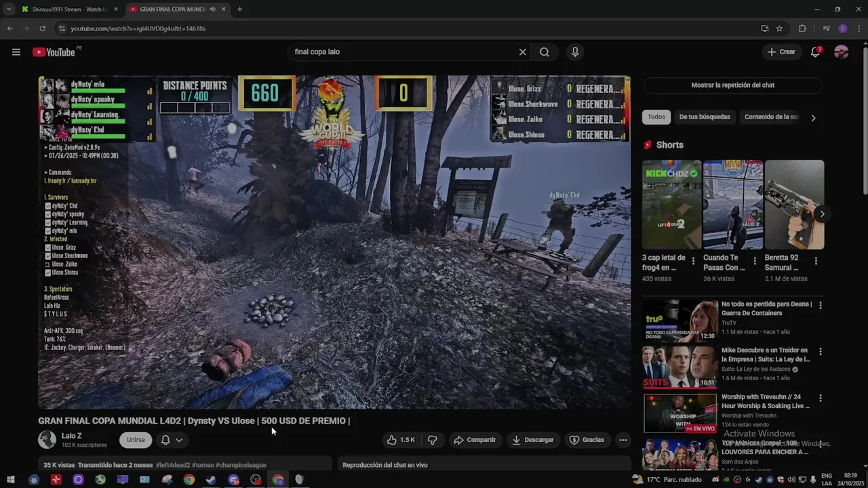Click the Compartir share button

tap(475, 440)
